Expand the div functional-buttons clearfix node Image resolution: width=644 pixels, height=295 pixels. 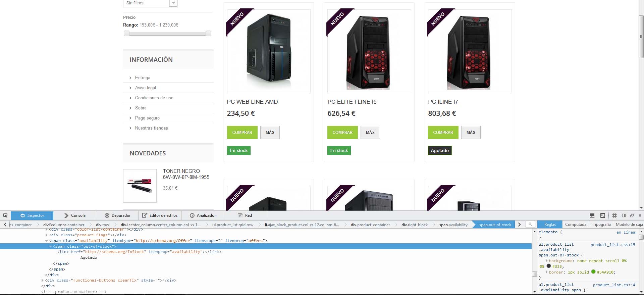(x=43, y=280)
